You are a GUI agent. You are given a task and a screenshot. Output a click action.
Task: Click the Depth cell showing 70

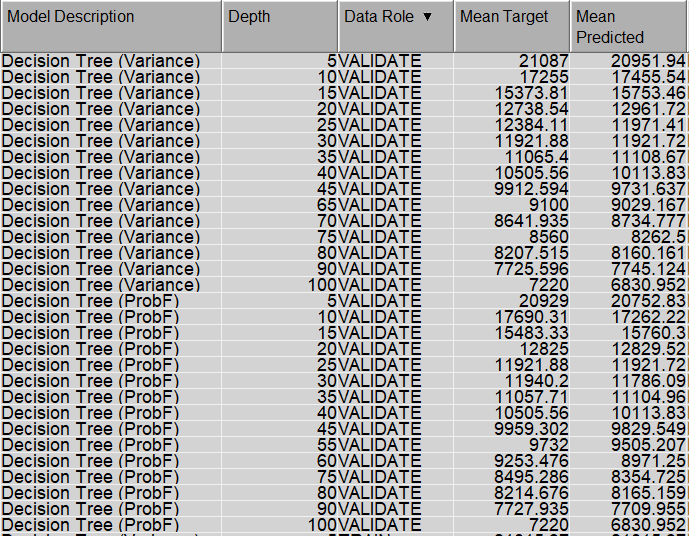click(326, 221)
